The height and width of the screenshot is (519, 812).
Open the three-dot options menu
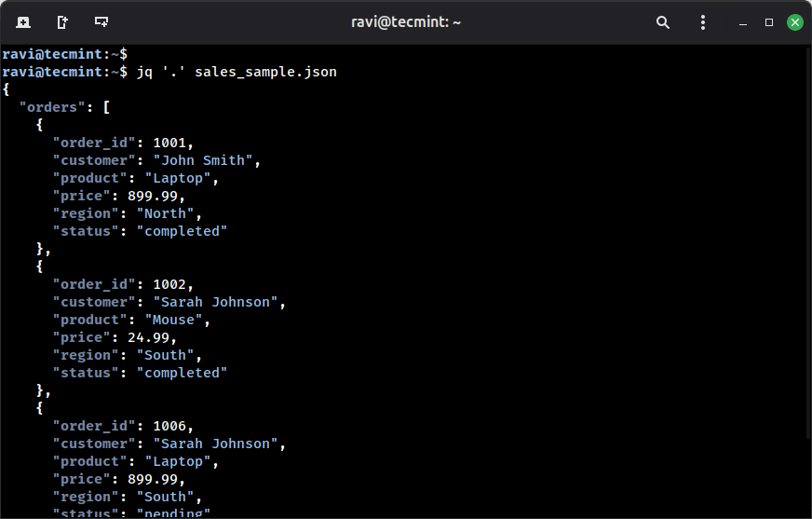pyautogui.click(x=702, y=22)
